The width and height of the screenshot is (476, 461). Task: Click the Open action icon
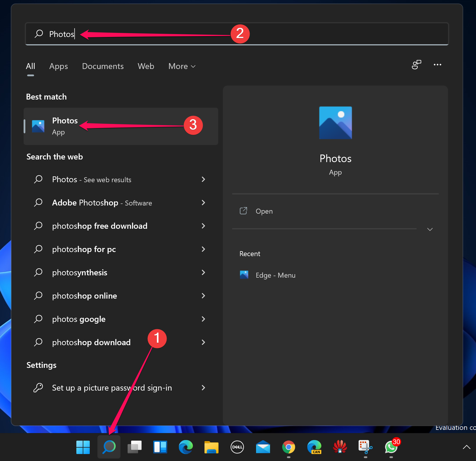[x=243, y=211]
